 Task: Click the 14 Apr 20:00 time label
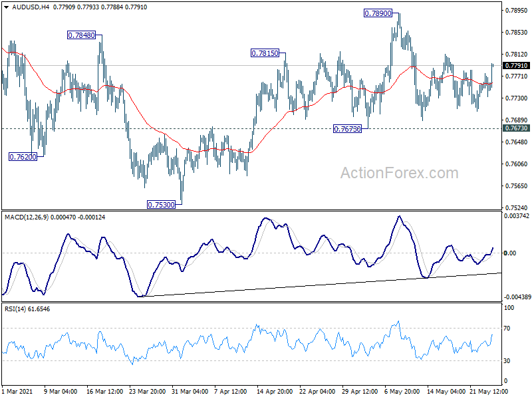[x=275, y=392]
